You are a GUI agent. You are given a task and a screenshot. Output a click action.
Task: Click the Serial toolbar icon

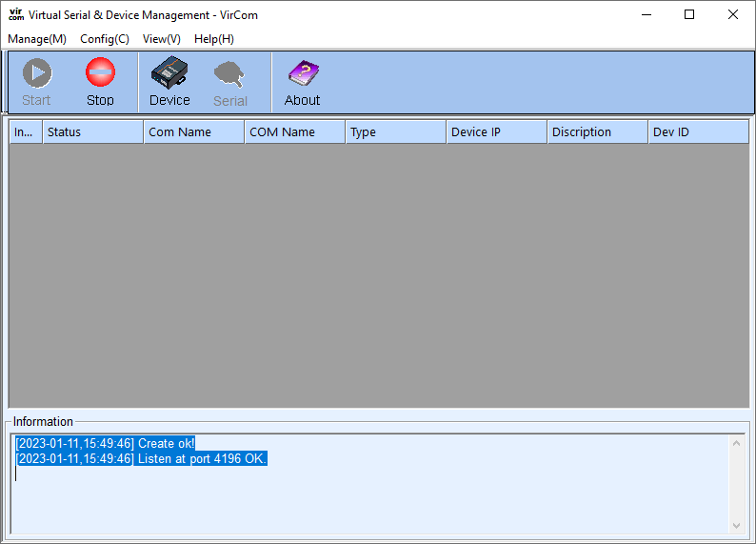(230, 83)
